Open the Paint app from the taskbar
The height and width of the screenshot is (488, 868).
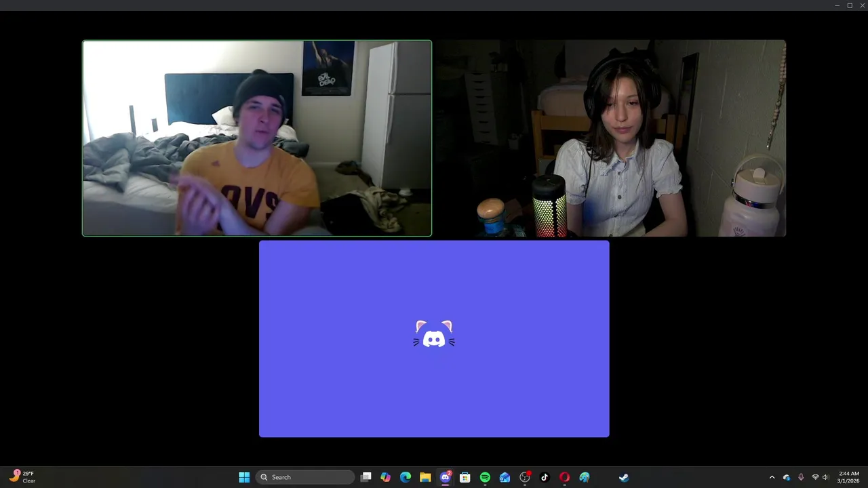point(585,477)
